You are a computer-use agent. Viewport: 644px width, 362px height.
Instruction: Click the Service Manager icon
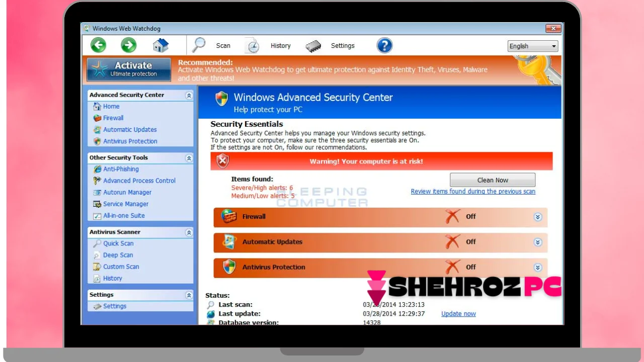[x=97, y=204]
